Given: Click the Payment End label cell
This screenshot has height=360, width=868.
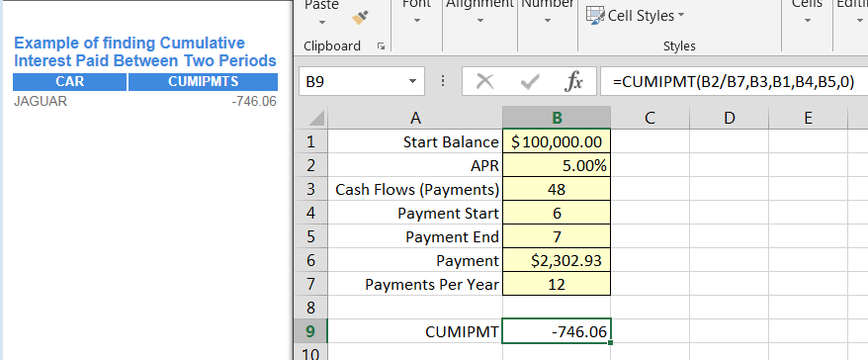Looking at the screenshot, I should click(416, 236).
